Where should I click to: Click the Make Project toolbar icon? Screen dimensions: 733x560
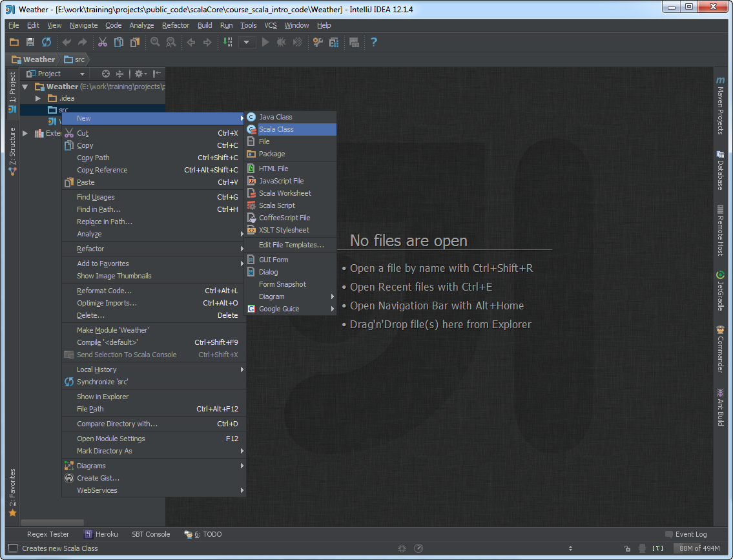point(228,42)
